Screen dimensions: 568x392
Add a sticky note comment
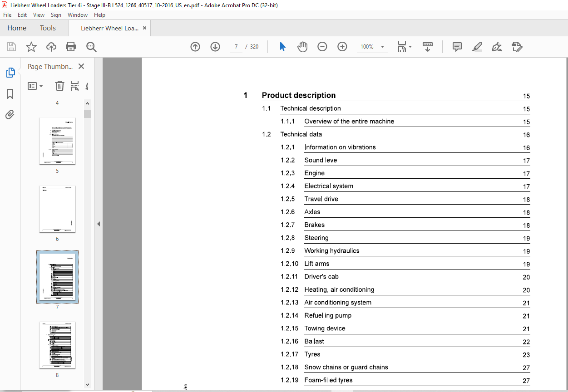[457, 47]
